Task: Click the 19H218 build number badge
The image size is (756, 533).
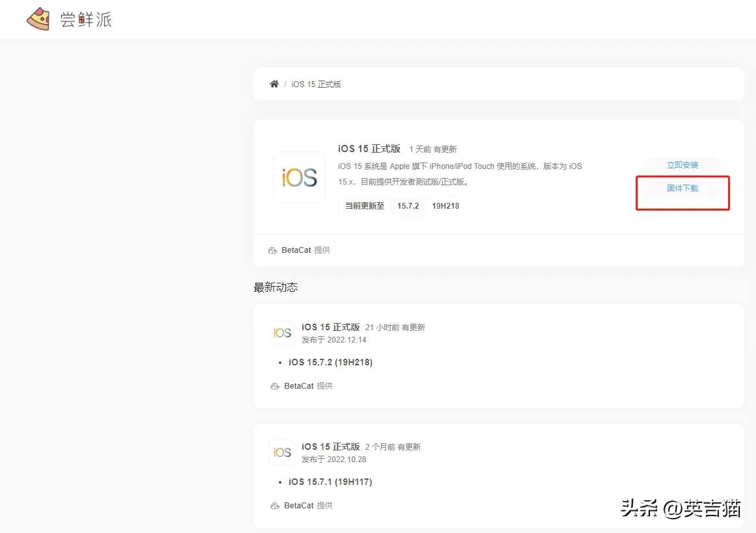Action: coord(447,205)
